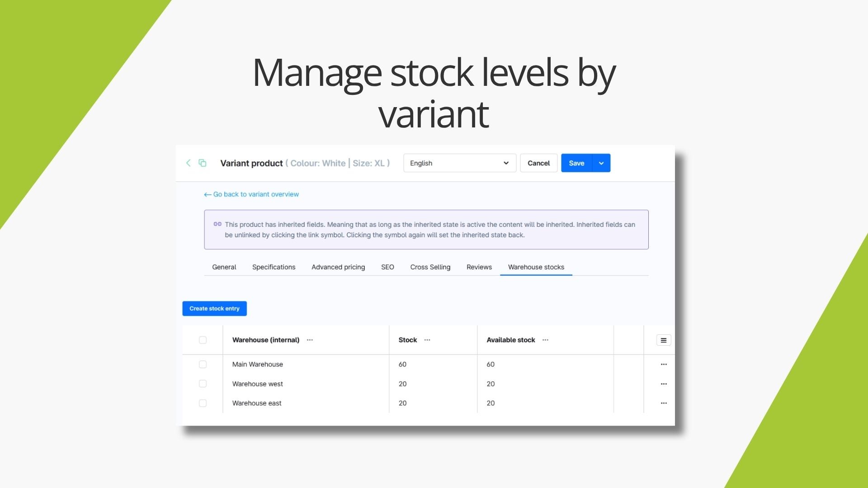Click the duplicate product icon

tap(203, 163)
